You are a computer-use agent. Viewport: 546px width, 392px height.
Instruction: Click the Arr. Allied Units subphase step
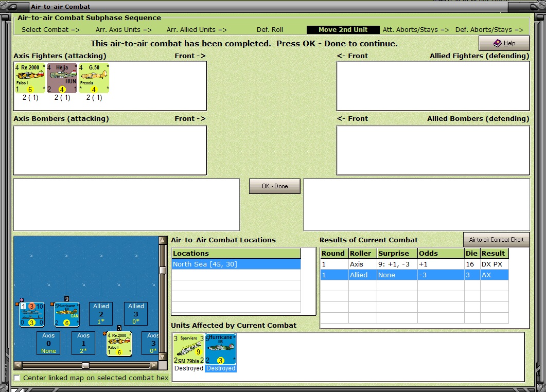(197, 30)
